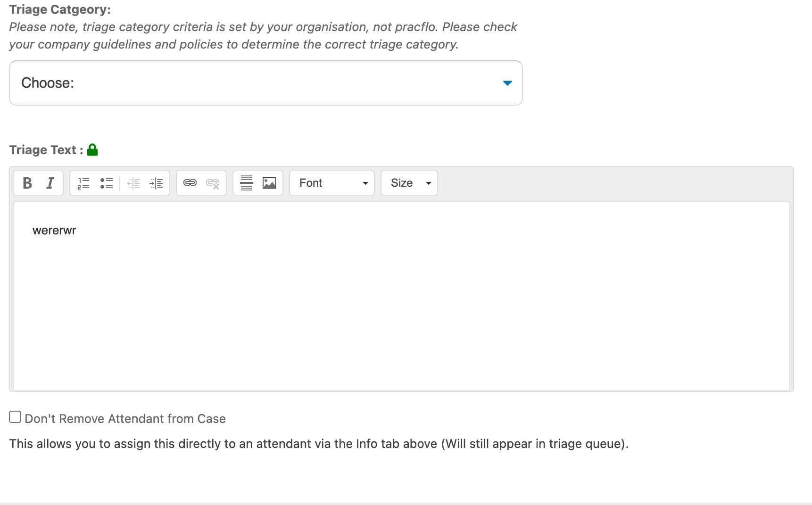Viewport: 812px width, 505px height.
Task: Insert a numbered list
Action: pos(83,183)
